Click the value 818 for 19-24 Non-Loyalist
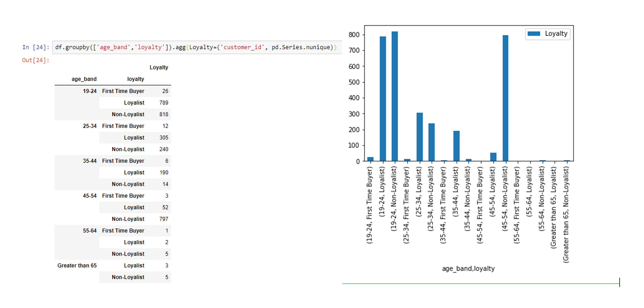 pyautogui.click(x=164, y=114)
